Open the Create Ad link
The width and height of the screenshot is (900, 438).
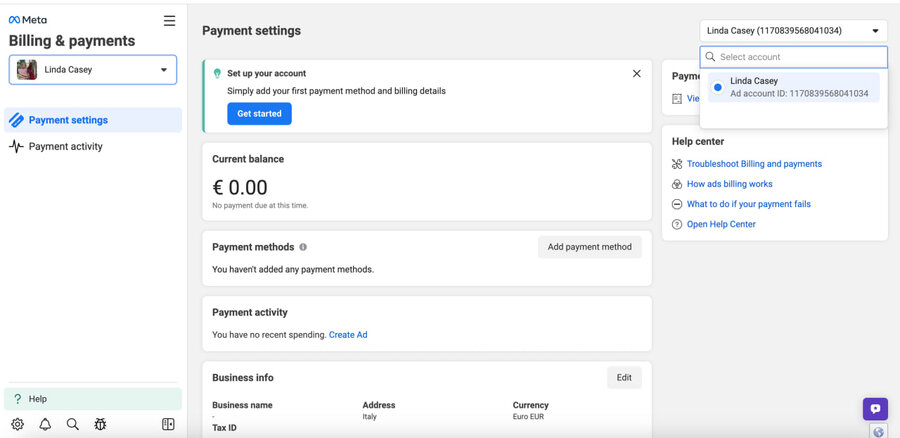[348, 335]
